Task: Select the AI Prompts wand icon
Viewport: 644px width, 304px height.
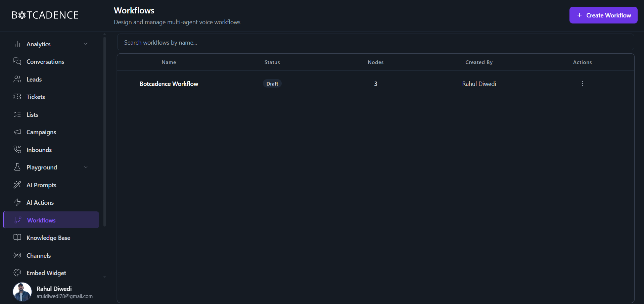Action: click(x=17, y=185)
